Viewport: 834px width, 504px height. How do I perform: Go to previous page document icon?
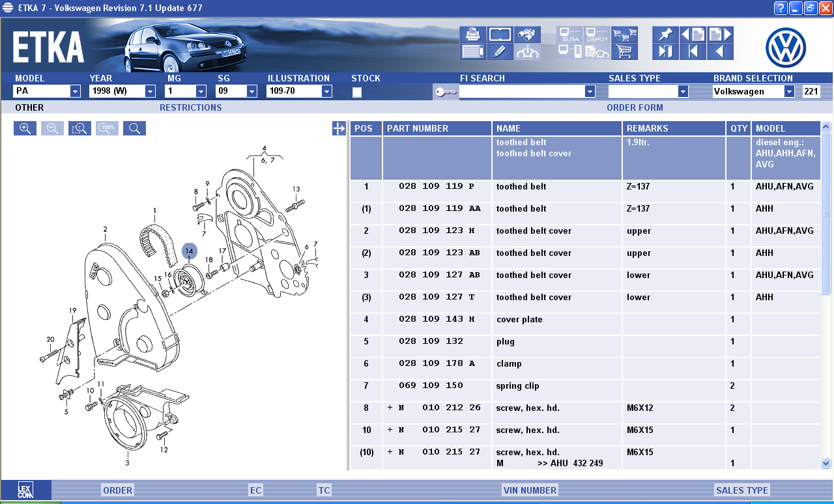tap(693, 35)
